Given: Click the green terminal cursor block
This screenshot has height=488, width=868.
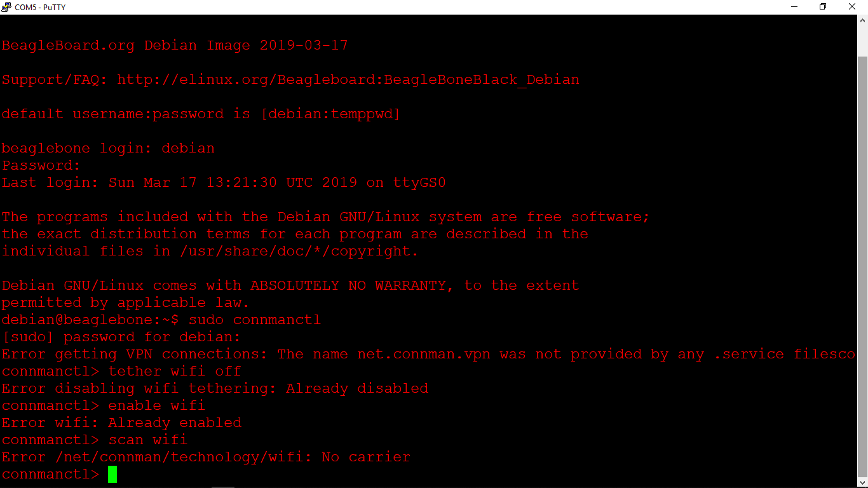Looking at the screenshot, I should [x=112, y=474].
